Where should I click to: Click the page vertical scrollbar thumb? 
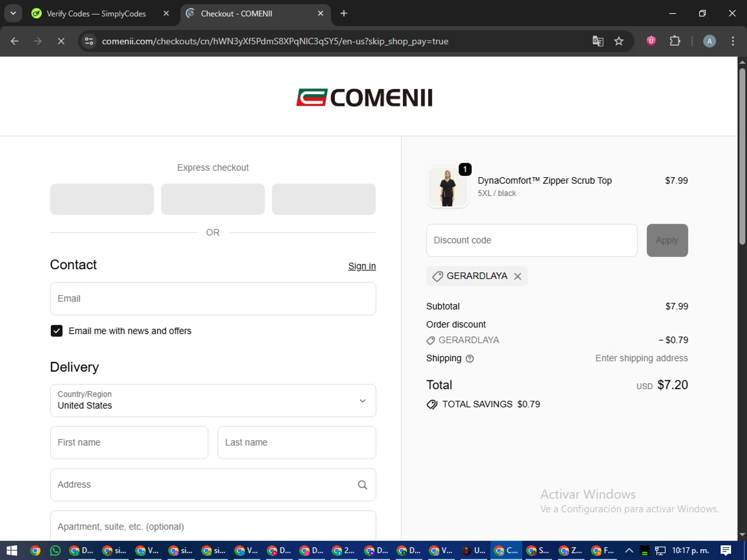click(x=742, y=156)
